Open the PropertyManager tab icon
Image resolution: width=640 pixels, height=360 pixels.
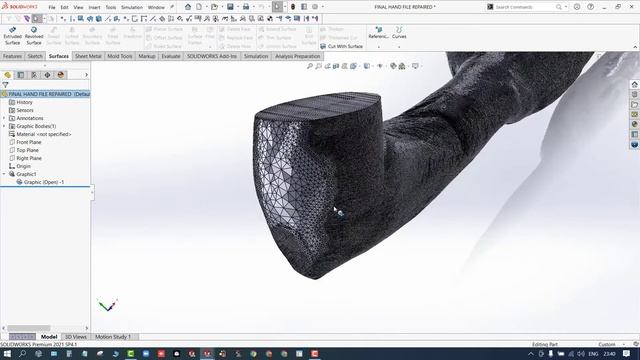click(20, 75)
